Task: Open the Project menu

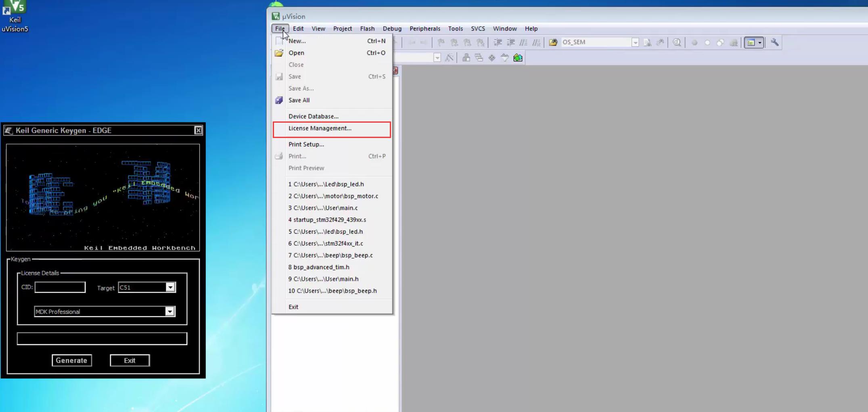Action: tap(343, 29)
